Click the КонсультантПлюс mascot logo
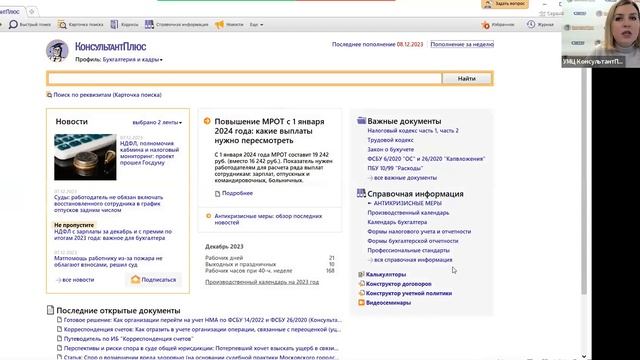 click(57, 51)
